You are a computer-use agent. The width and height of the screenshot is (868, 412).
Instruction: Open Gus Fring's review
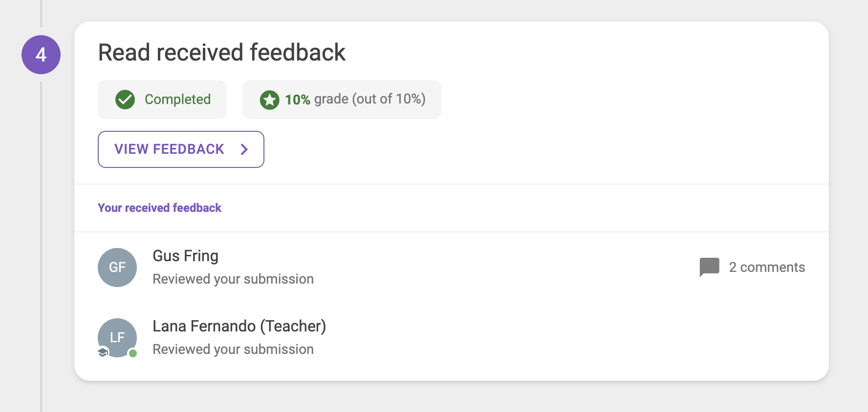pos(186,256)
